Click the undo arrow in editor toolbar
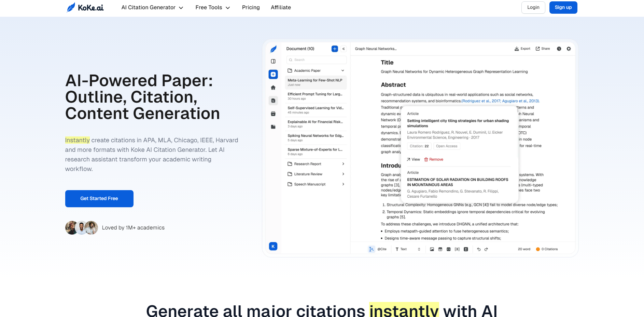The height and width of the screenshot is (317, 644). (479, 249)
